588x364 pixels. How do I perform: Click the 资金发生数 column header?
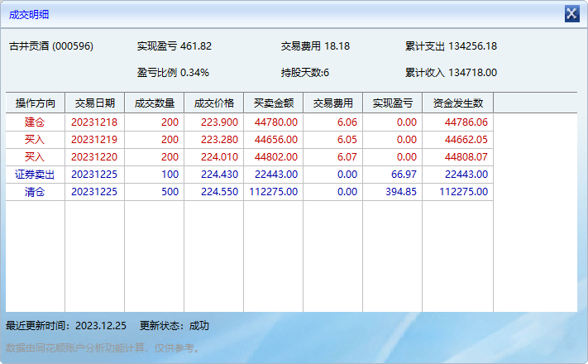457,103
